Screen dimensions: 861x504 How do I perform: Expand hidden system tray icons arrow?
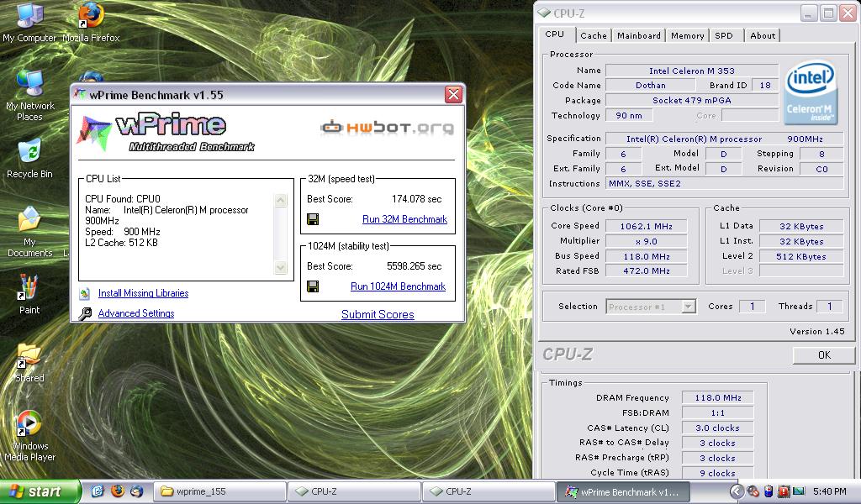coord(737,491)
